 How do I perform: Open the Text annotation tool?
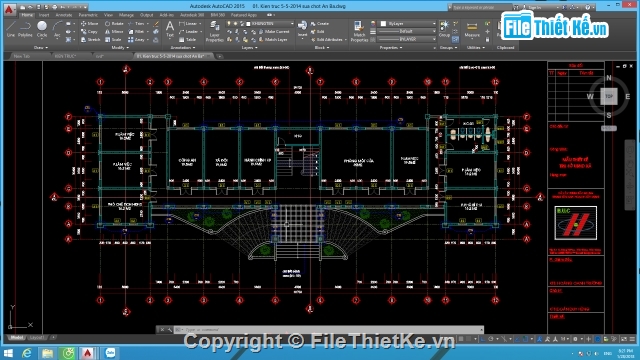coord(170,31)
